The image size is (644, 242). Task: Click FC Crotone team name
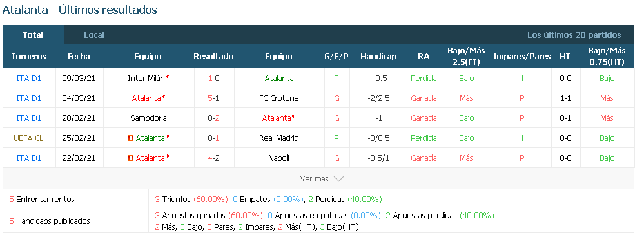click(278, 98)
